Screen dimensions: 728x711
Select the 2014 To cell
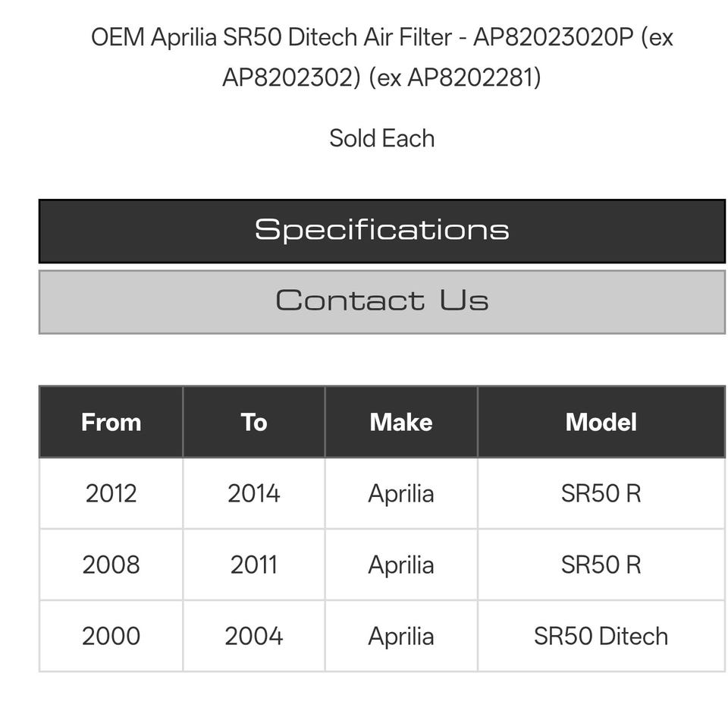[x=253, y=493]
